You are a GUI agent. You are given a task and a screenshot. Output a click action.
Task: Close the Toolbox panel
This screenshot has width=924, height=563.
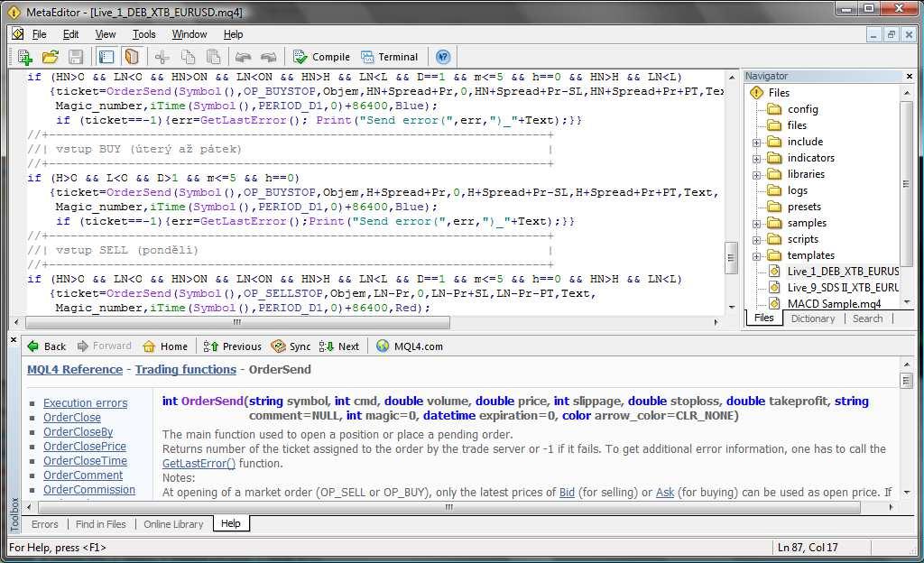14,340
